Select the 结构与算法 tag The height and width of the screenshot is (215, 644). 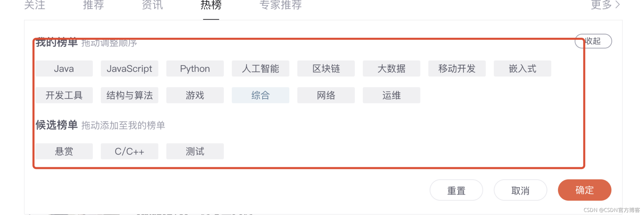pyautogui.click(x=130, y=95)
